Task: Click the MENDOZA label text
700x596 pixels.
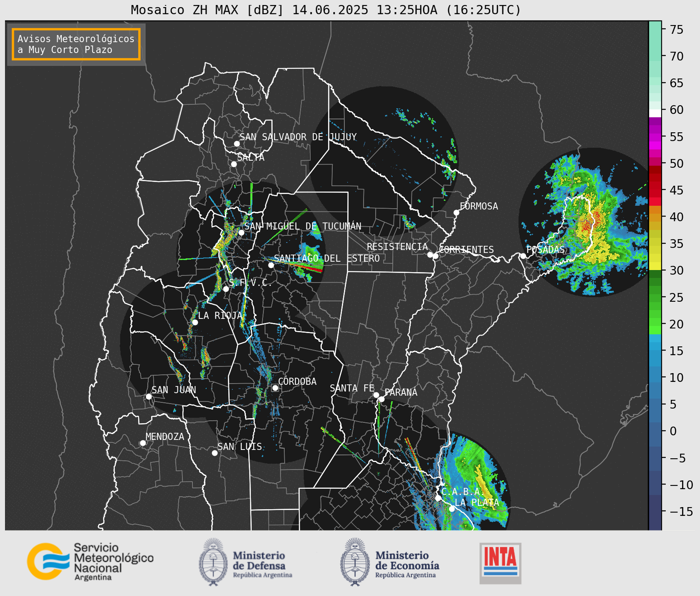Action: pyautogui.click(x=165, y=437)
